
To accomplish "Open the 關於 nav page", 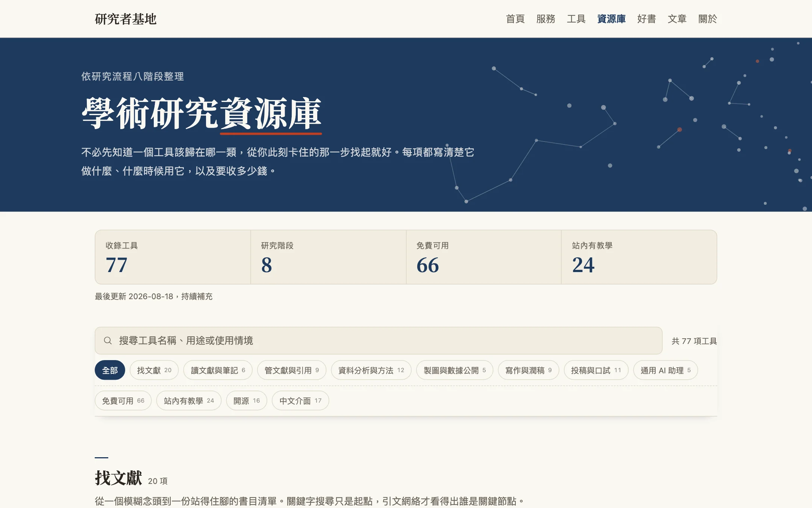I will click(707, 19).
